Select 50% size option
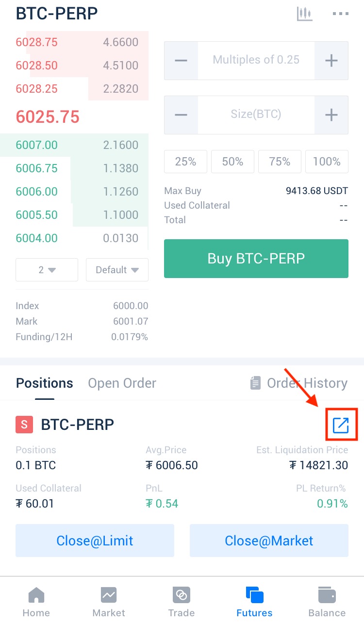The image size is (364, 624). pos(232,162)
